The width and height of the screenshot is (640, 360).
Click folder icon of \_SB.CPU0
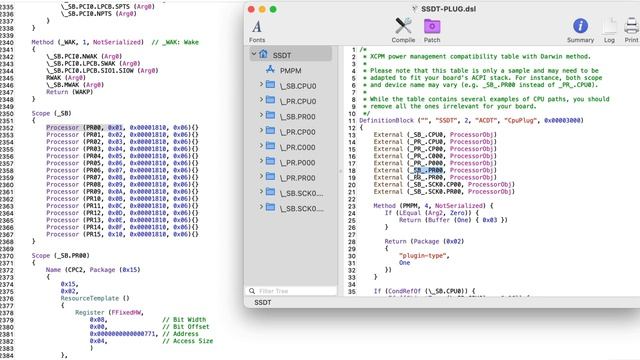pyautogui.click(x=270, y=85)
